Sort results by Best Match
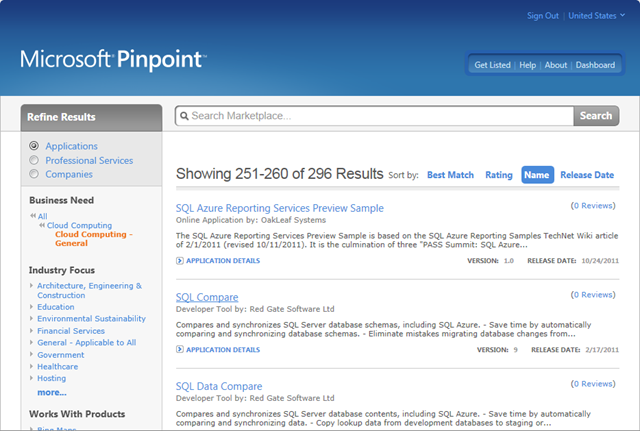Viewport: 640px width, 431px height. 450,175
